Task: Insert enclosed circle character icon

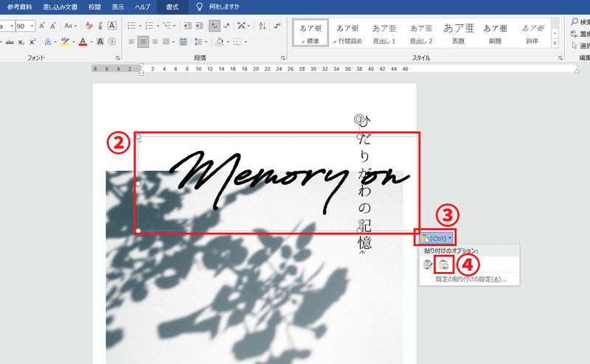Action: click(x=112, y=41)
